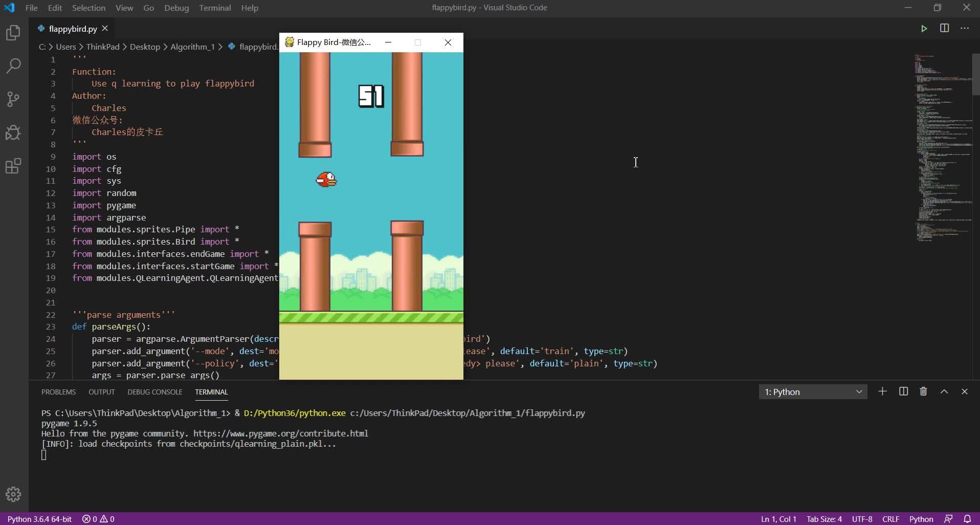This screenshot has height=525, width=980.
Task: Open Source Control from the activity bar
Action: [13, 99]
